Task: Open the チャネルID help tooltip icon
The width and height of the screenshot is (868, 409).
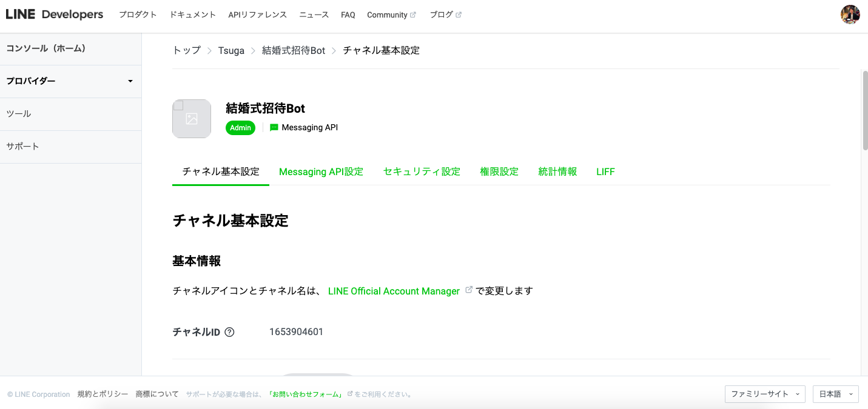Action: pos(229,331)
